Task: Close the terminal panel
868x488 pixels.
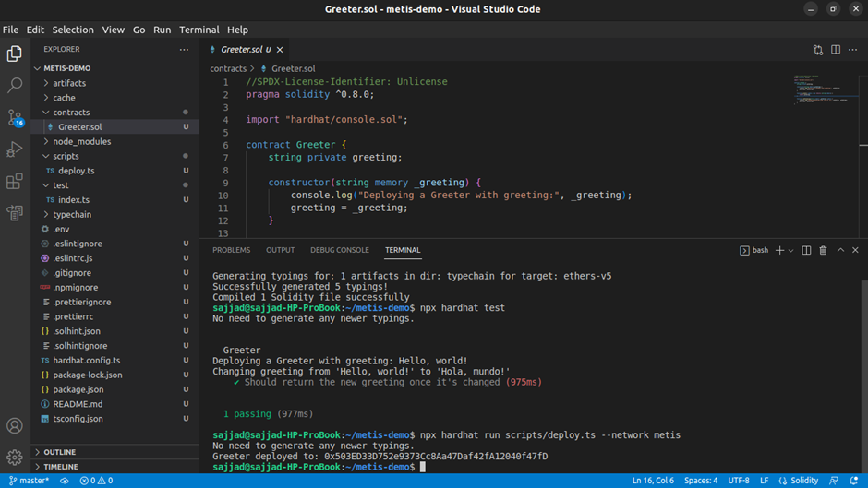Action: click(x=855, y=250)
